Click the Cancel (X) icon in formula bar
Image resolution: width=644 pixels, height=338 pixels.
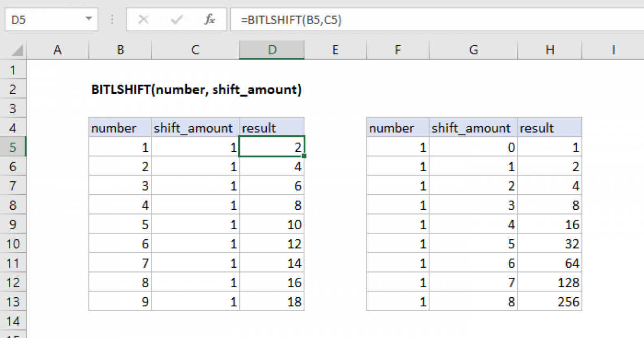[143, 19]
